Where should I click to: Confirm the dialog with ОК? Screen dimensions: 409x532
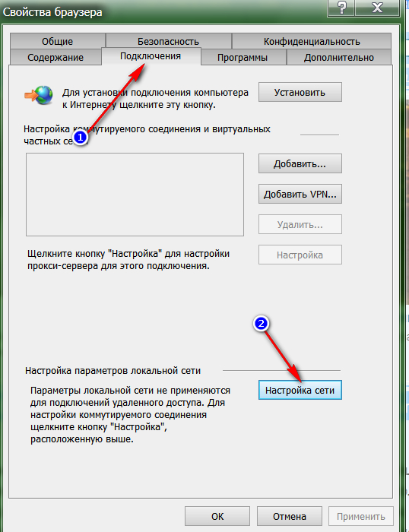217,516
